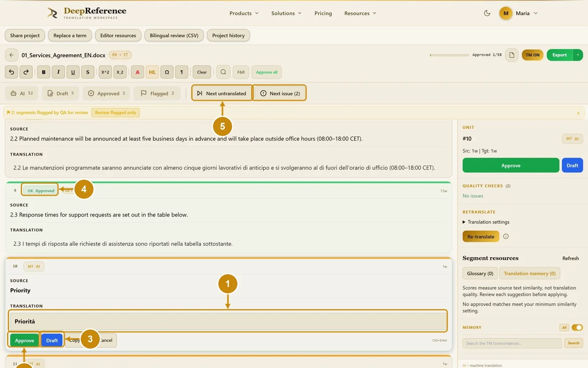Open the DeepReference home logo
588x368 pixels.
pos(87,13)
